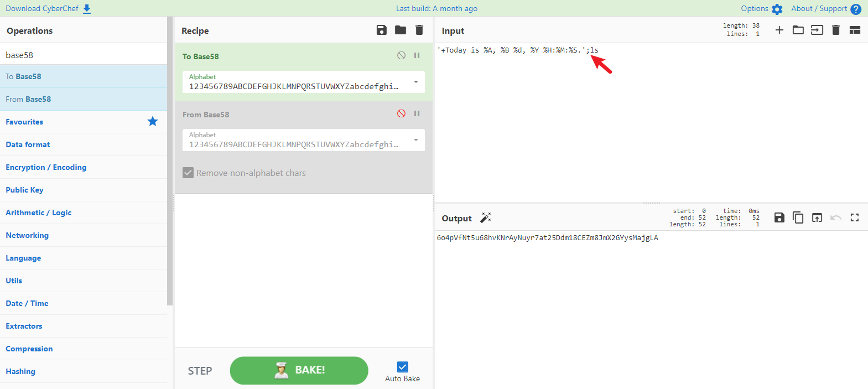Click Last build: A month ago text

coord(436,8)
